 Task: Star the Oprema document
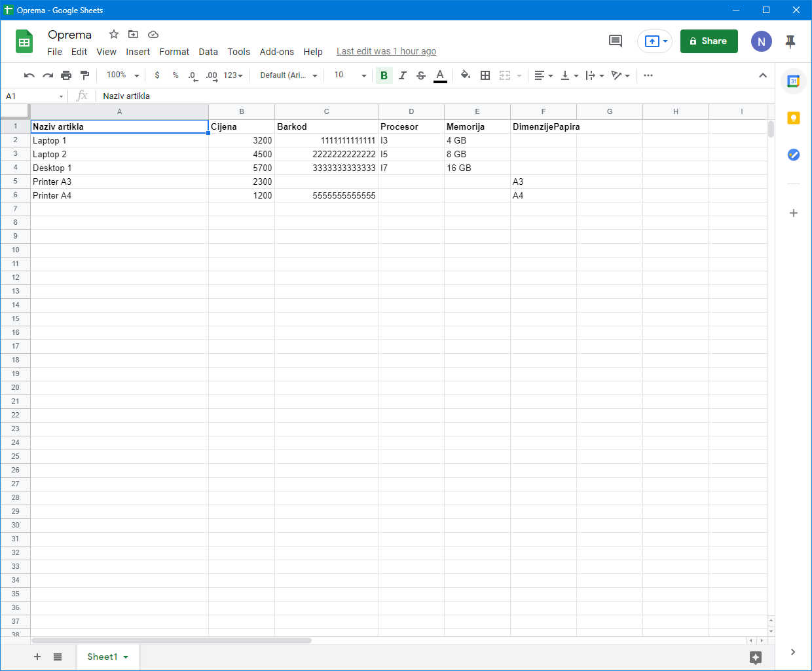tap(114, 34)
